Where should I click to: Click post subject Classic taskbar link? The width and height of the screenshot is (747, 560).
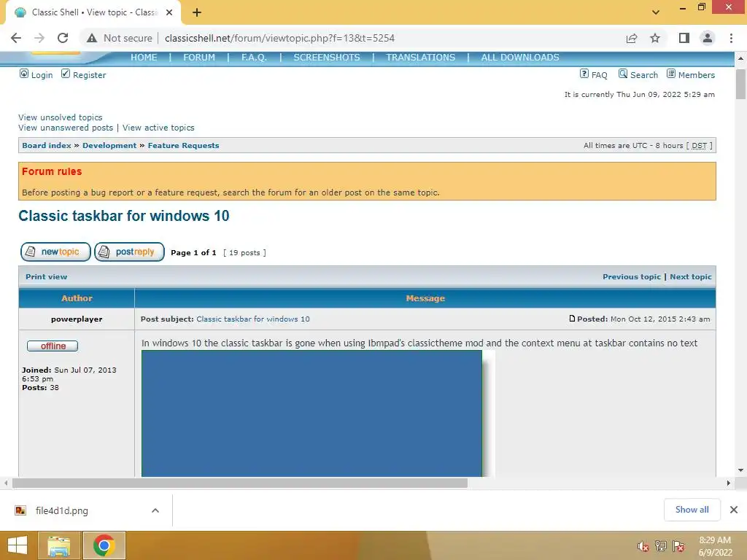click(253, 319)
